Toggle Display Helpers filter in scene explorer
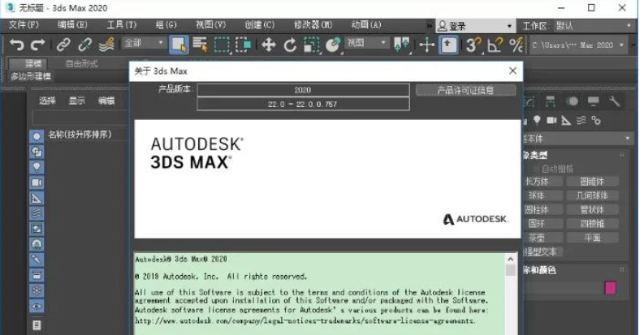The height and width of the screenshot is (335, 644). click(x=37, y=198)
